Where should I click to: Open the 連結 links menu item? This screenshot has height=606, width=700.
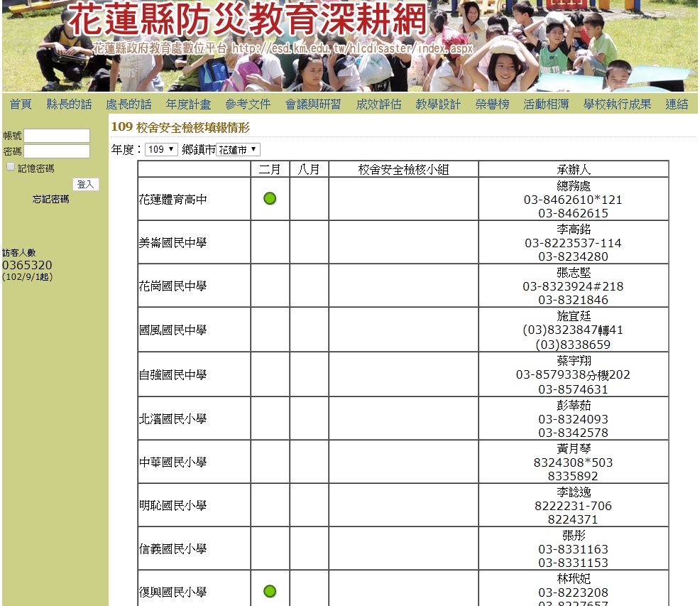(677, 104)
